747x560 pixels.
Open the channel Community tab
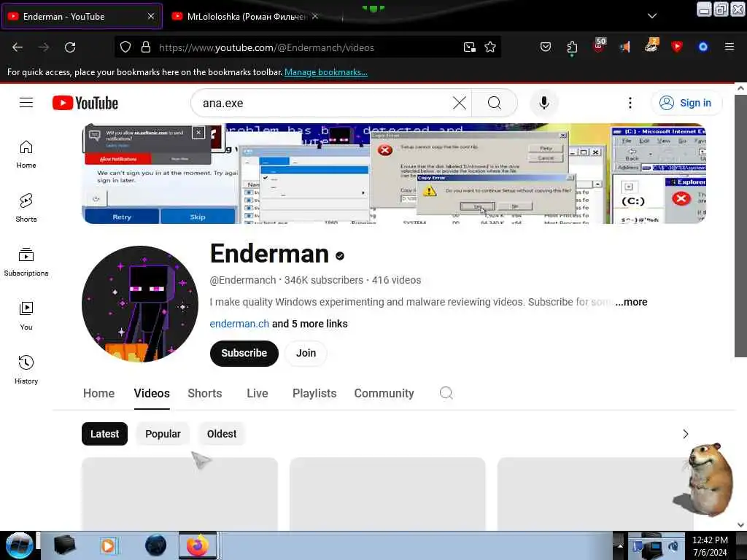click(x=384, y=393)
